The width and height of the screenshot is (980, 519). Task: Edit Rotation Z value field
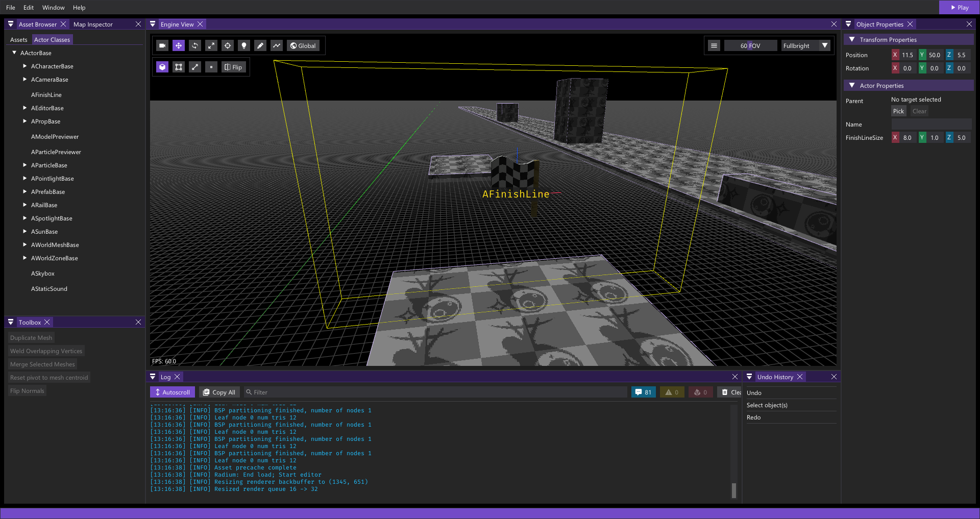point(962,68)
